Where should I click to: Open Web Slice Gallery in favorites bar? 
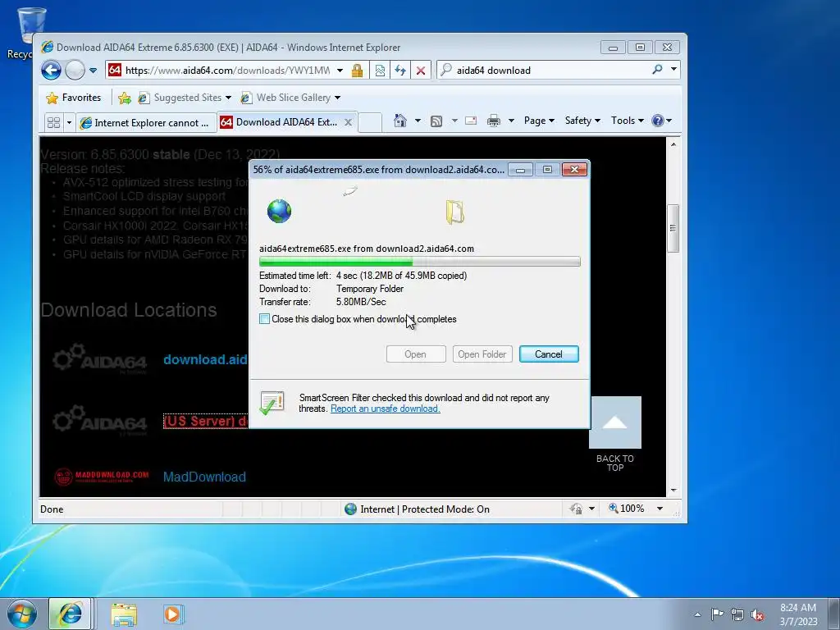click(x=290, y=98)
